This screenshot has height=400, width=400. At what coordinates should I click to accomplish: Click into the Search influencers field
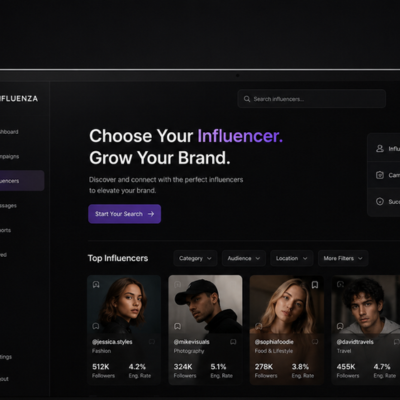312,99
